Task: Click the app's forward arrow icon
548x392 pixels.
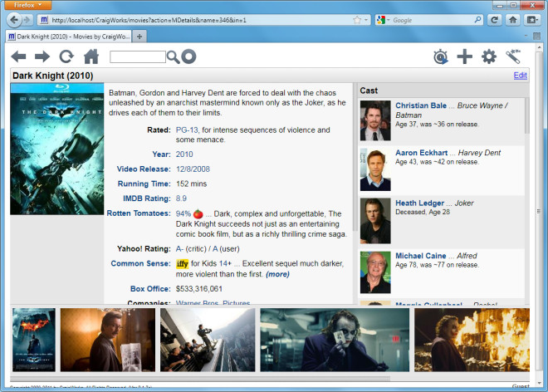Action: 42,56
